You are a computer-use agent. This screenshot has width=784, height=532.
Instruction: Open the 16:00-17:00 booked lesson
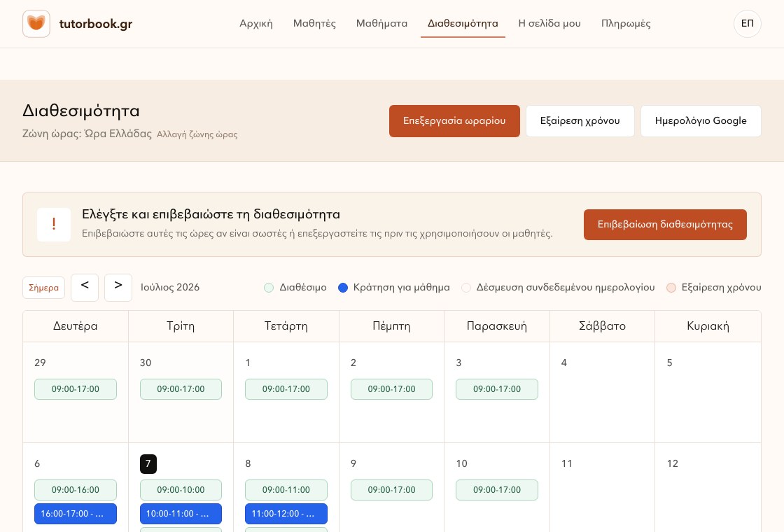pyautogui.click(x=76, y=514)
